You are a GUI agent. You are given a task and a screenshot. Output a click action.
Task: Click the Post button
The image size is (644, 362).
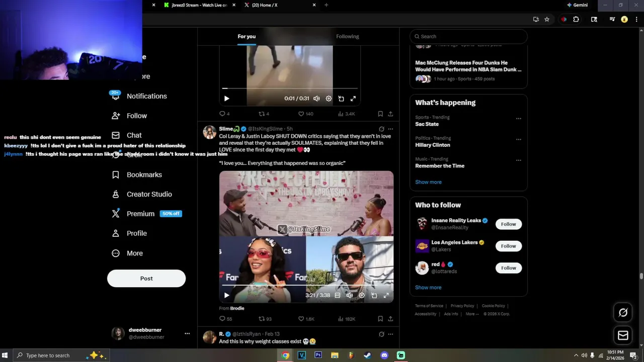click(146, 279)
